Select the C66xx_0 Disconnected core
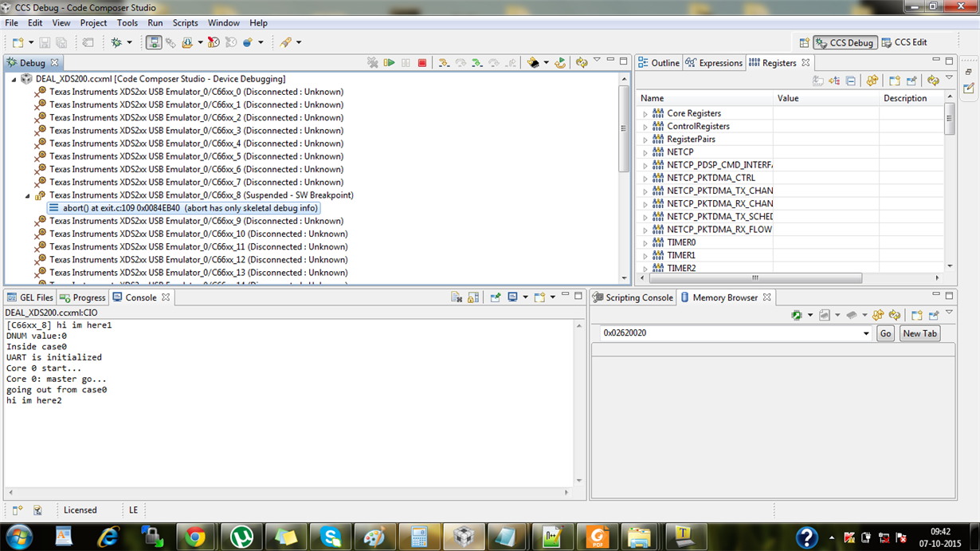 [x=196, y=92]
